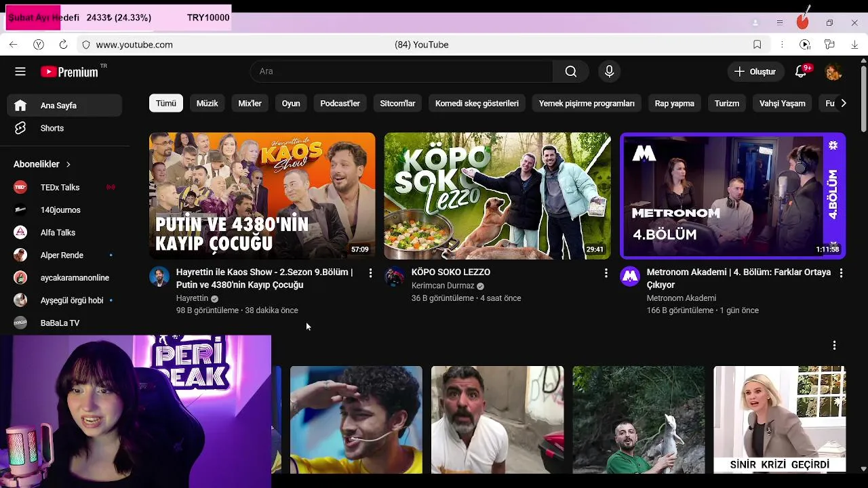Select the Tümü filter chip
868x488 pixels.
pyautogui.click(x=166, y=103)
